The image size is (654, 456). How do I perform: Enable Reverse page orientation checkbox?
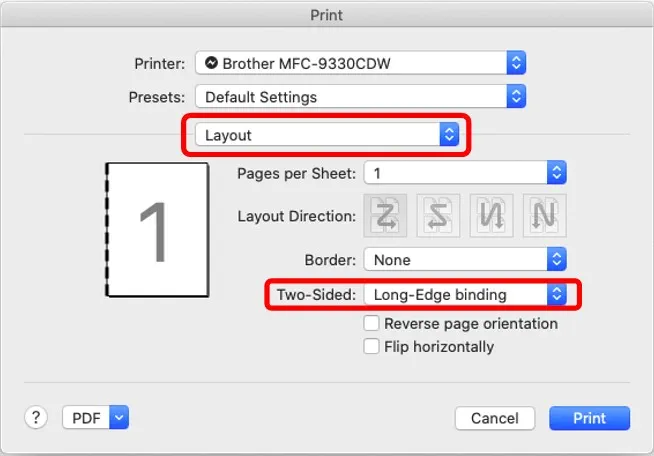click(371, 324)
